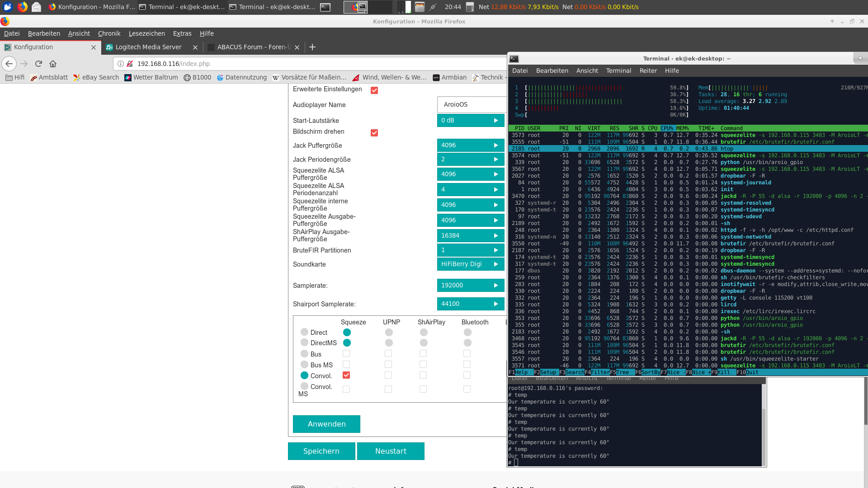The height and width of the screenshot is (488, 868).
Task: Close the ABACUS Forum tab
Action: pyautogui.click(x=297, y=47)
